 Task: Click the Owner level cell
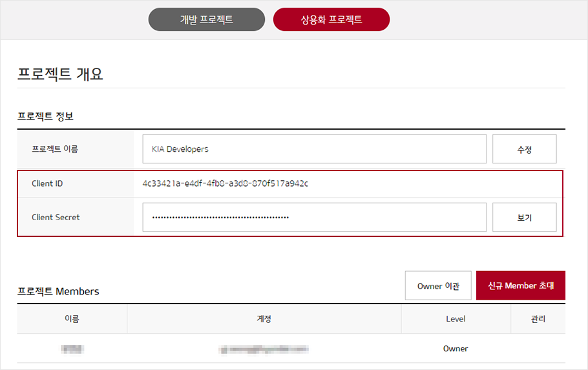[x=456, y=349]
